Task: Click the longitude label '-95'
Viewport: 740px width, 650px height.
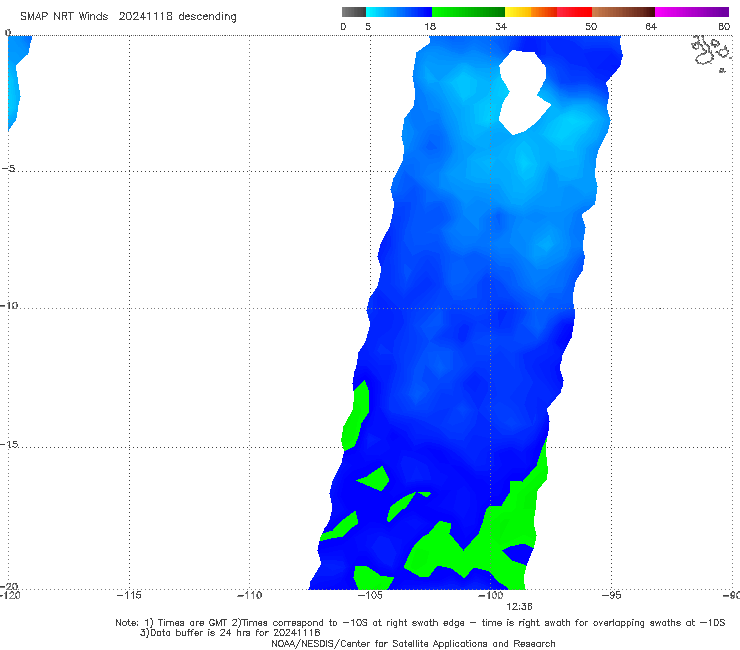Action: [611, 595]
